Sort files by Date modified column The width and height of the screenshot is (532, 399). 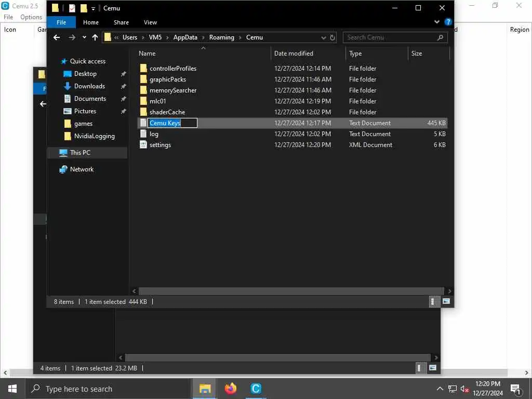pos(294,54)
